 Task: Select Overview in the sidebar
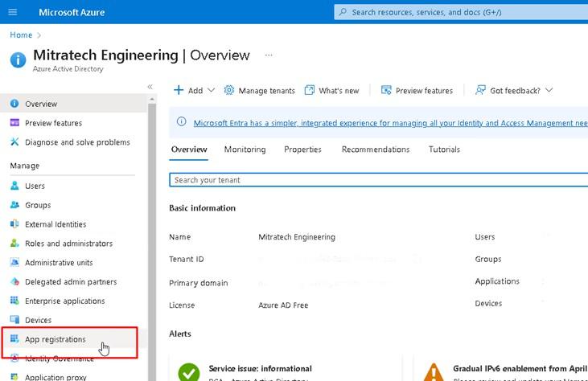(41, 104)
